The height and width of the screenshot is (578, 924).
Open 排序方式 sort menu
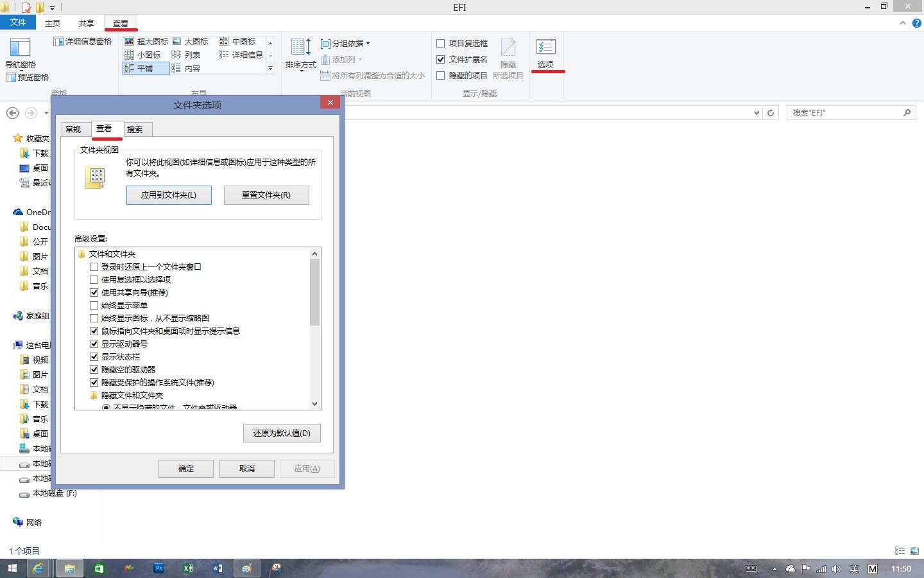(301, 54)
